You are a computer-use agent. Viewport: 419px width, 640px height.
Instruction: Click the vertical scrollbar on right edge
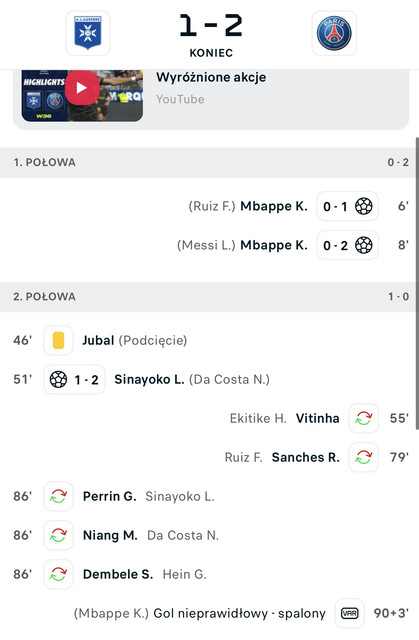click(x=417, y=284)
